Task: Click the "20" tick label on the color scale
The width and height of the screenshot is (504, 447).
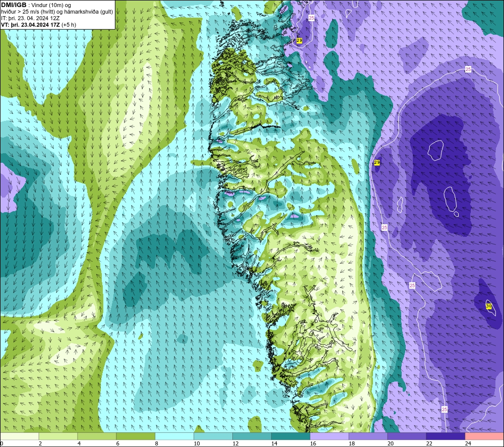Action: 391,443
